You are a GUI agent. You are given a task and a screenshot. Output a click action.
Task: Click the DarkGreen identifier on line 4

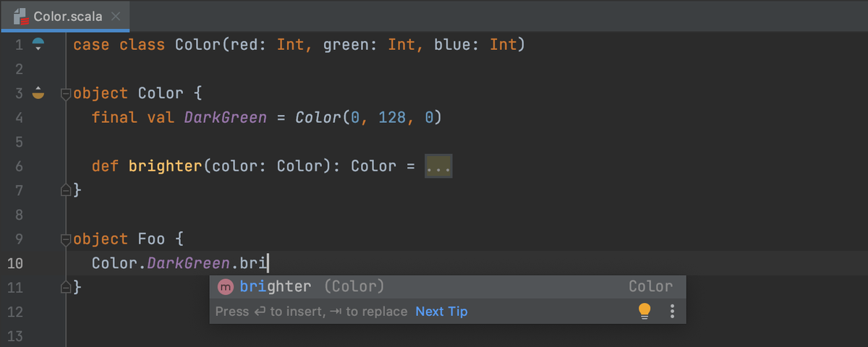pos(225,117)
